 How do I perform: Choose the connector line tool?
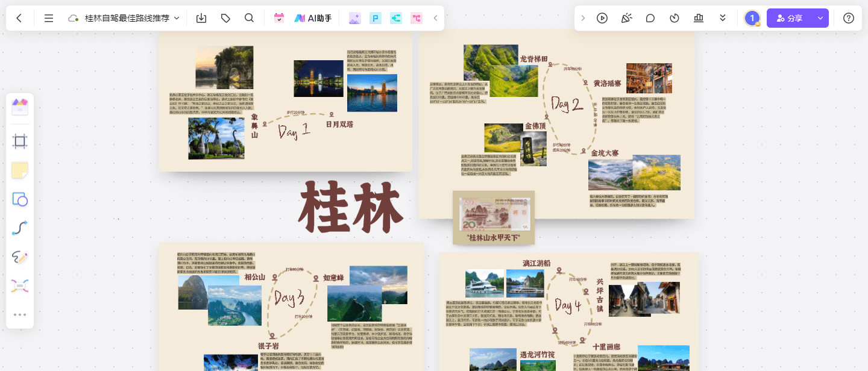20,228
